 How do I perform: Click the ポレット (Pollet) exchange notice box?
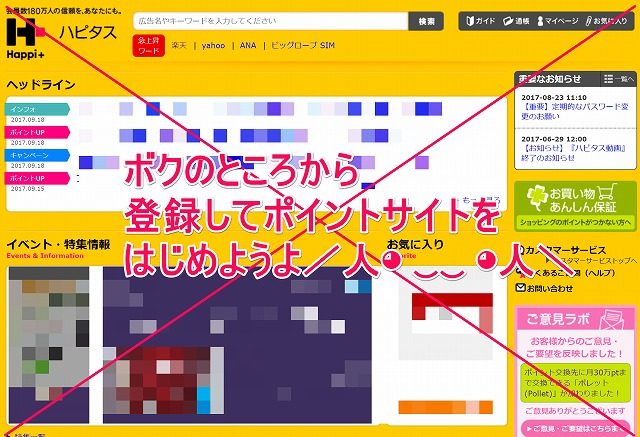click(x=575, y=383)
